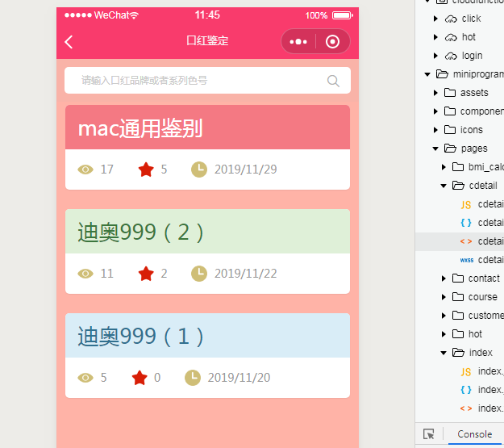This screenshot has height=448, width=504.
Task: Click the red star next to 5
Action: coord(146,170)
